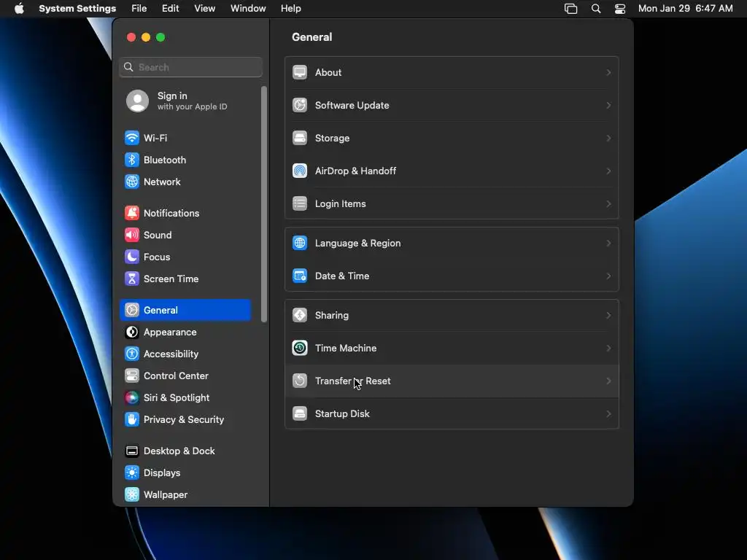Open Spotlight search in menu bar
Image resolution: width=747 pixels, height=560 pixels.
pos(595,9)
